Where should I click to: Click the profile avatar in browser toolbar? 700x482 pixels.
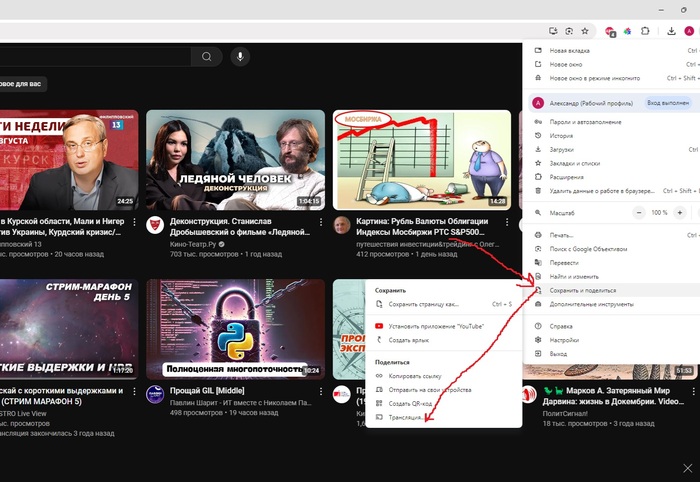pyautogui.click(x=689, y=31)
